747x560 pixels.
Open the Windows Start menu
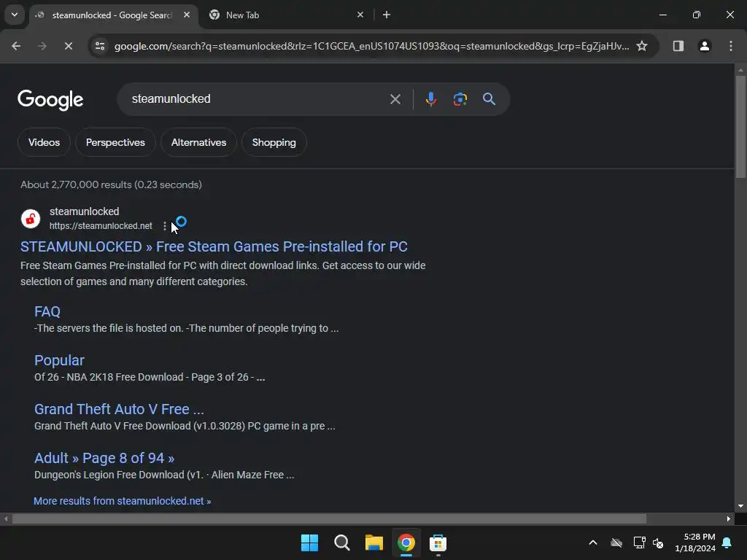coord(309,542)
